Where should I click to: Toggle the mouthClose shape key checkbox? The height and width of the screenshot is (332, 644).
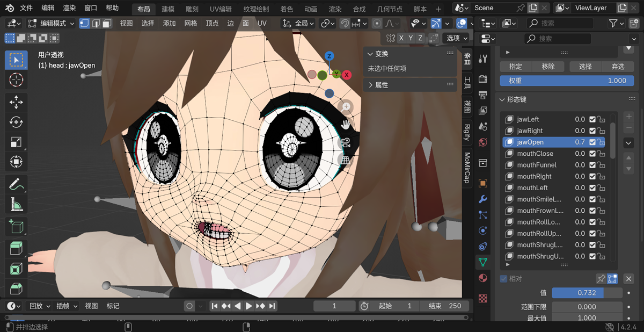point(592,154)
